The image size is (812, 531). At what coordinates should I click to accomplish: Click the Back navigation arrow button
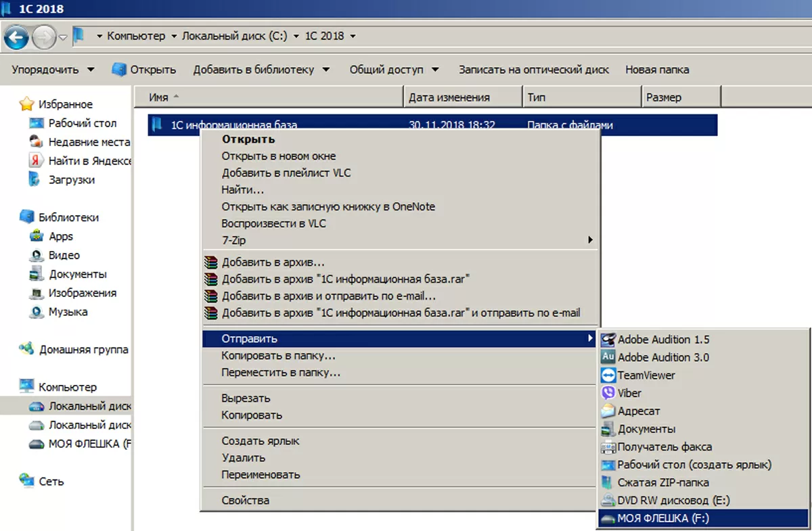[x=17, y=37]
